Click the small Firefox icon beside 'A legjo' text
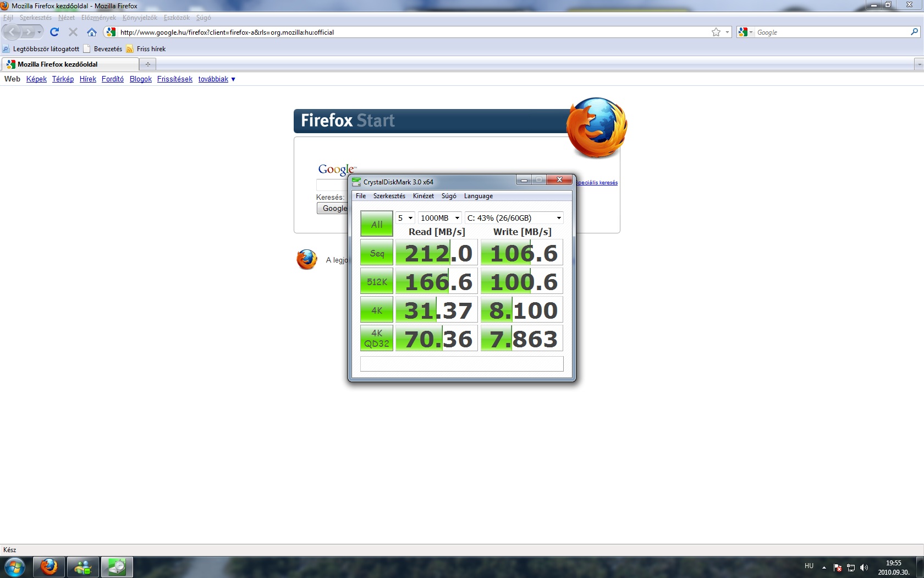924x578 pixels. pos(307,259)
